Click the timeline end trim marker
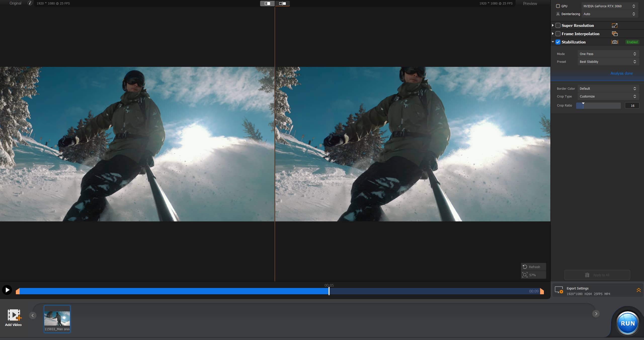The width and height of the screenshot is (644, 340). (x=542, y=291)
